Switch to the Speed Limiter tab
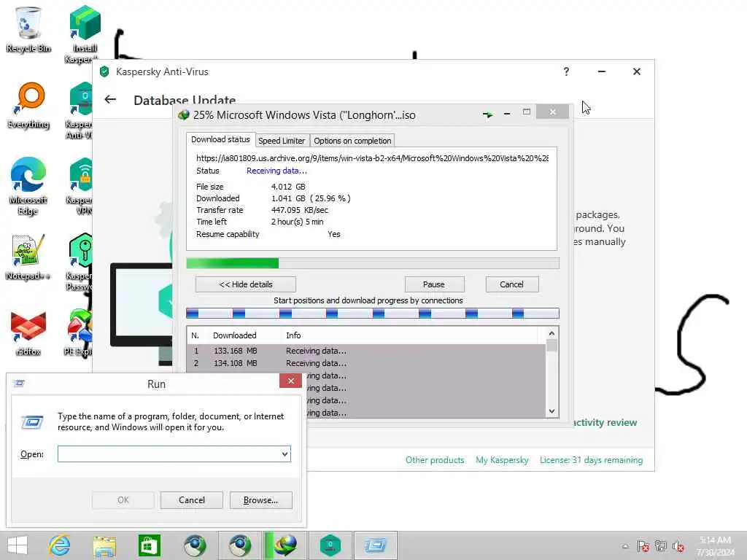This screenshot has width=747, height=560. (x=282, y=141)
